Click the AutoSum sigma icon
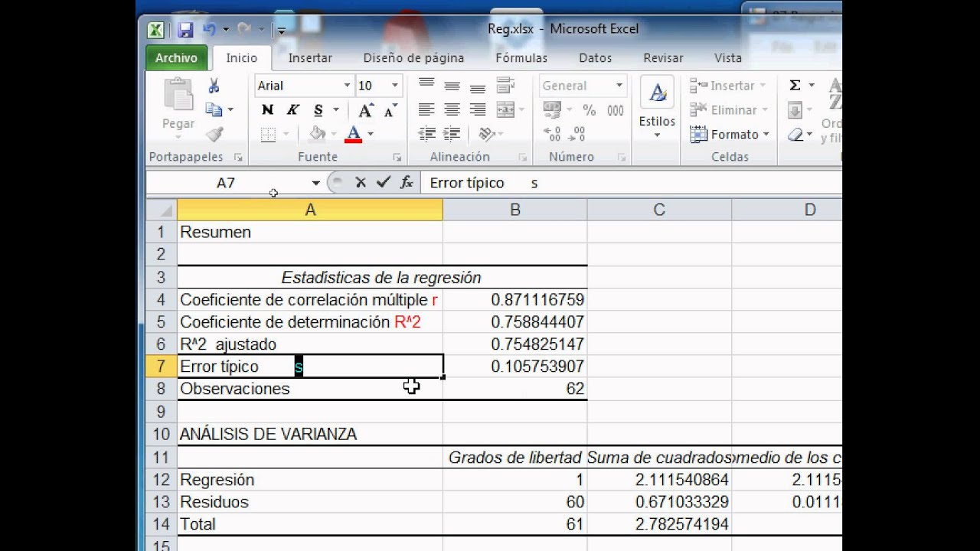This screenshot has width=980, height=551. (x=795, y=85)
